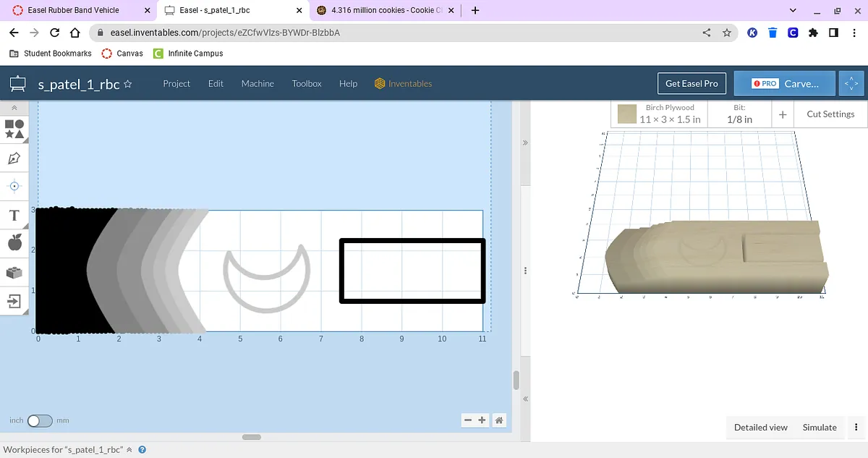Screen dimensions: 868x458
Task: Open the three-dot preview options menu
Action: pos(856,427)
